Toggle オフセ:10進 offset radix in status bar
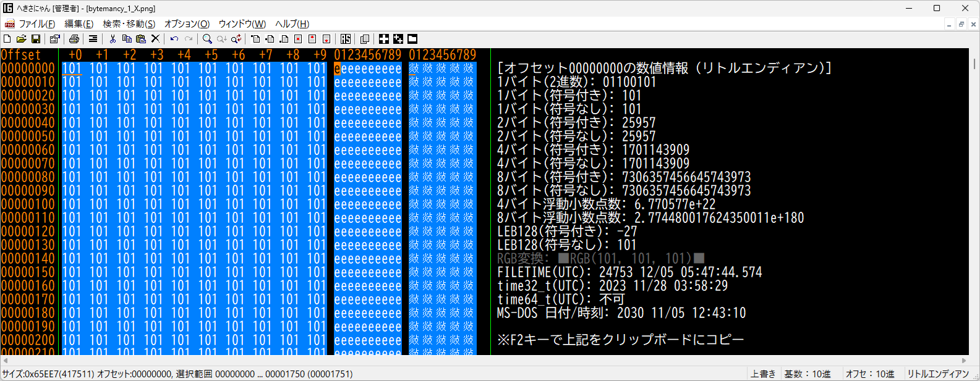Viewport: 980px width, 381px height. tap(870, 374)
